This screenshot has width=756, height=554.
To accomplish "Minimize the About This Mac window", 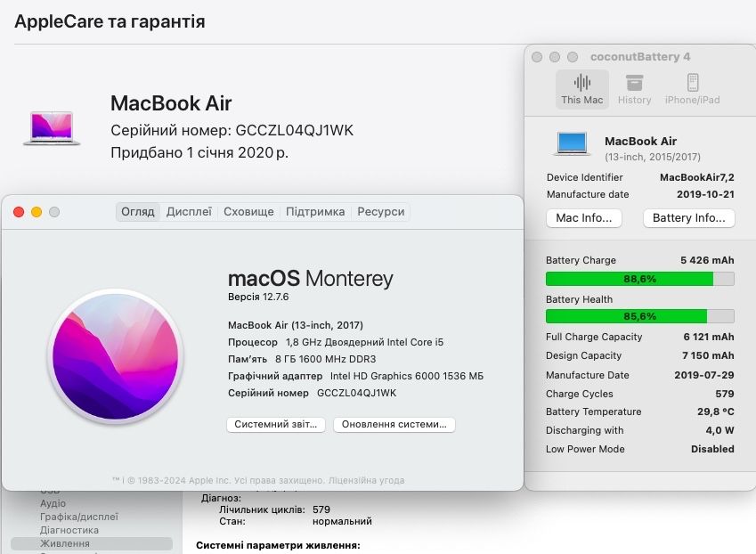I will tap(37, 212).
